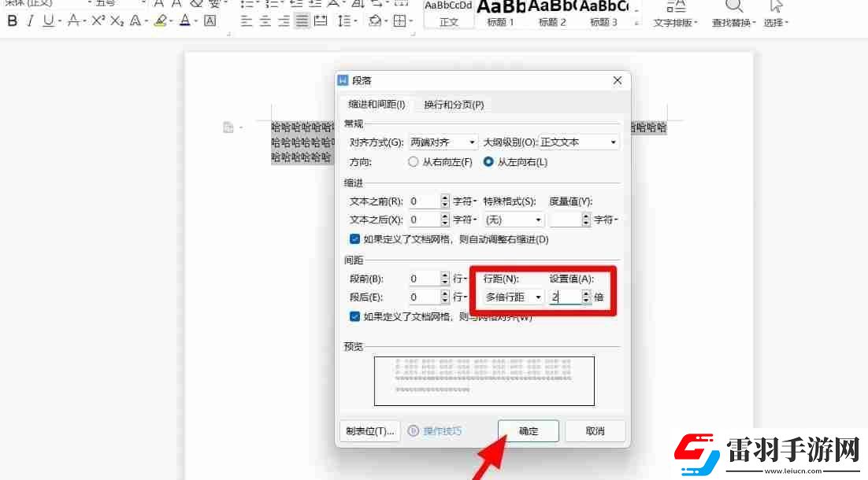This screenshot has height=480, width=868.
Task: Apply subscript X₂ formatting
Action: 117,21
